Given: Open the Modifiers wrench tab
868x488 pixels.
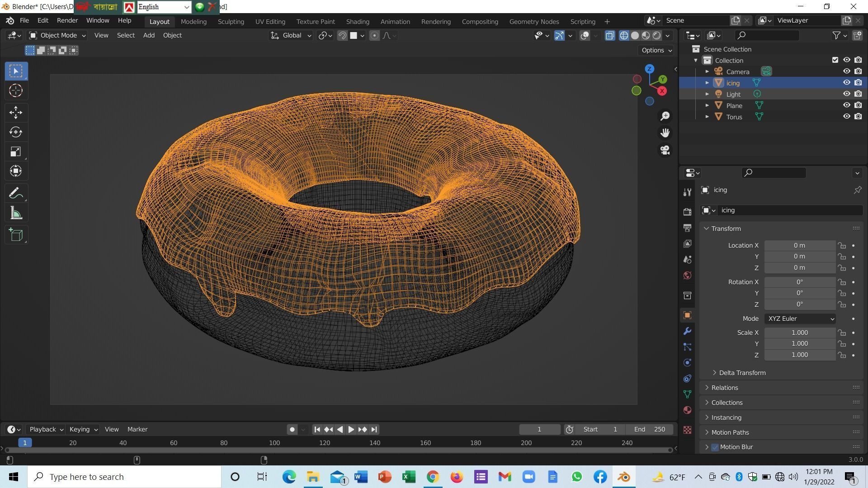Looking at the screenshot, I should (687, 331).
